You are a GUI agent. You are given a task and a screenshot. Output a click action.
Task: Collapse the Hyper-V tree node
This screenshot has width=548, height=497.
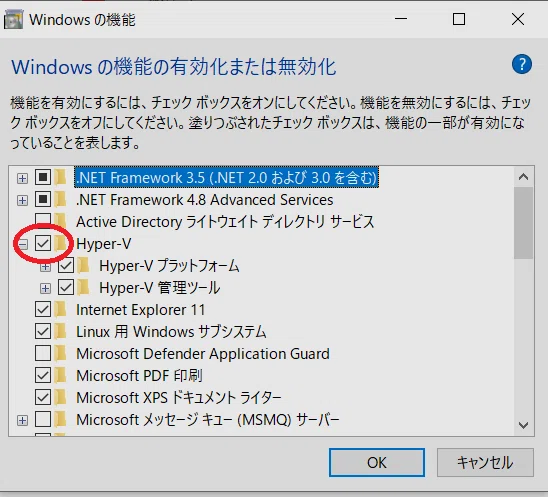[22, 244]
